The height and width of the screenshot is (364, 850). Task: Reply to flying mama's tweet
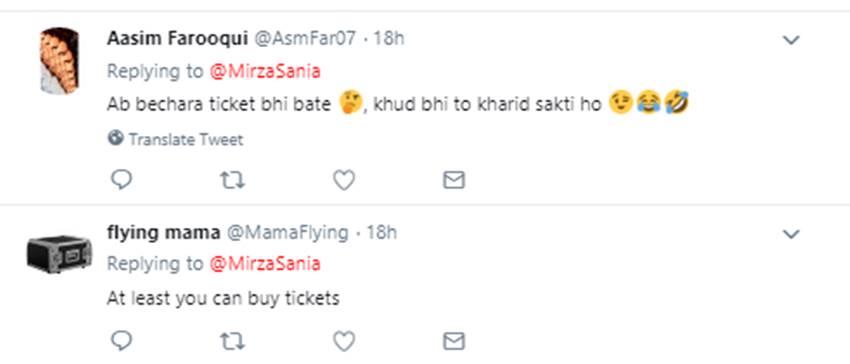[x=121, y=341]
